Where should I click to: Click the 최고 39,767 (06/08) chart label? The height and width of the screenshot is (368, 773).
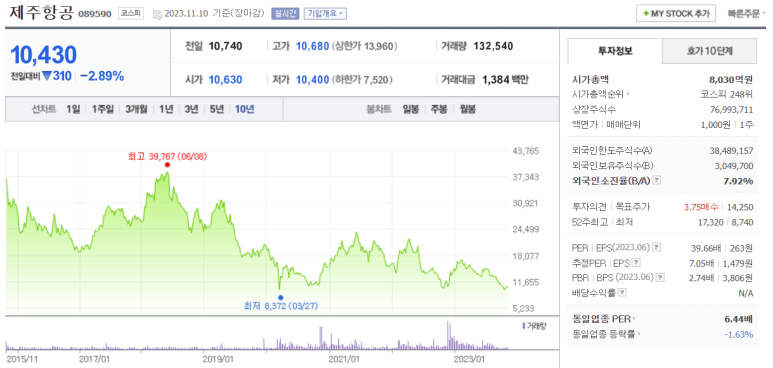[167, 156]
